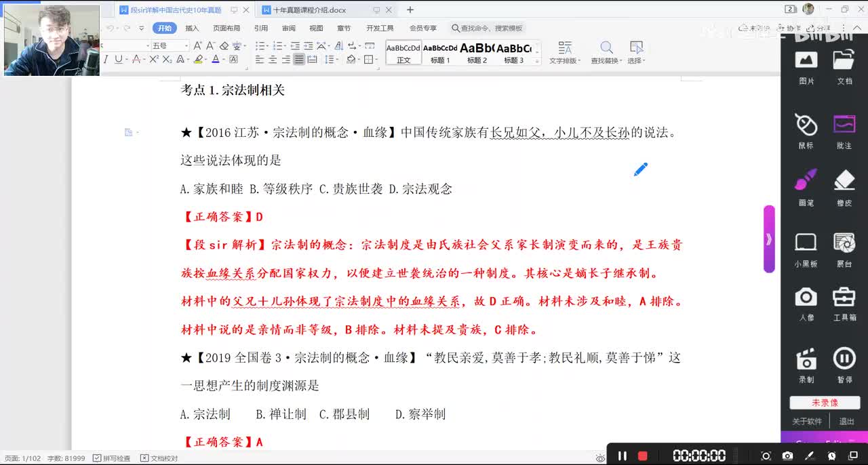Apply the font color A swatch
This screenshot has height=465, width=868.
[216, 60]
